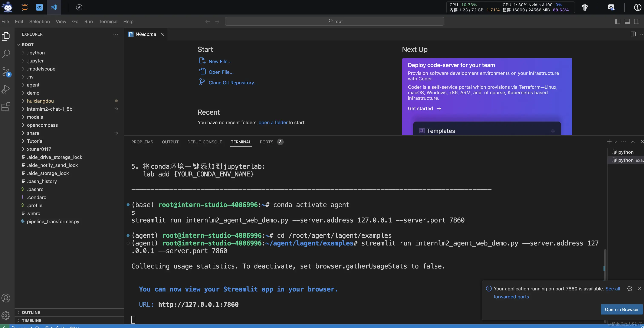Click the open a folder link
Viewport: 644px width, 328px height.
(273, 122)
